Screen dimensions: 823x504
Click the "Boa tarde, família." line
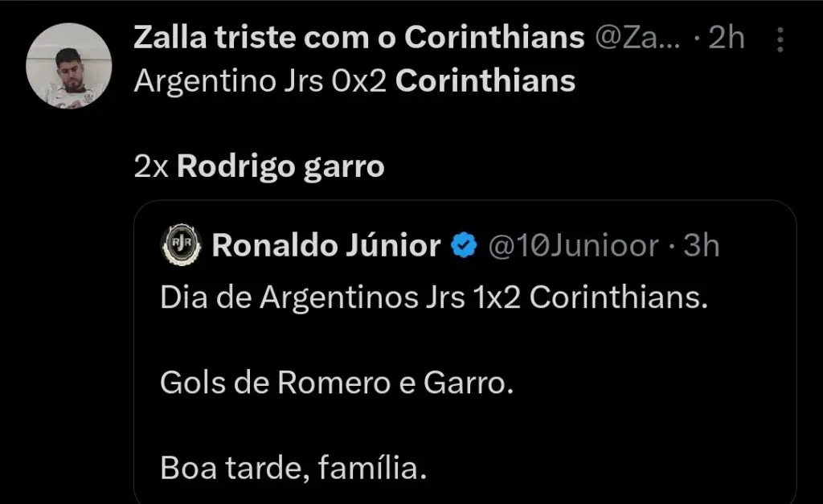tap(293, 468)
